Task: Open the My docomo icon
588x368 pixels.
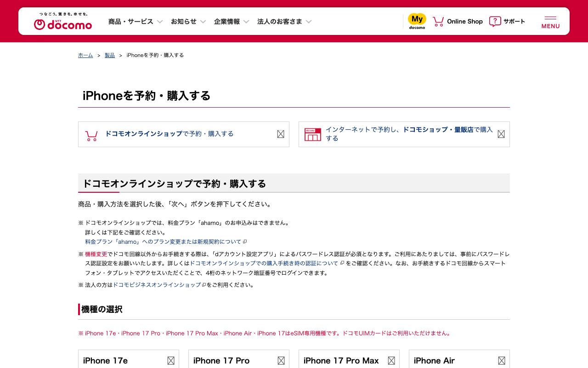Action: coord(417,21)
